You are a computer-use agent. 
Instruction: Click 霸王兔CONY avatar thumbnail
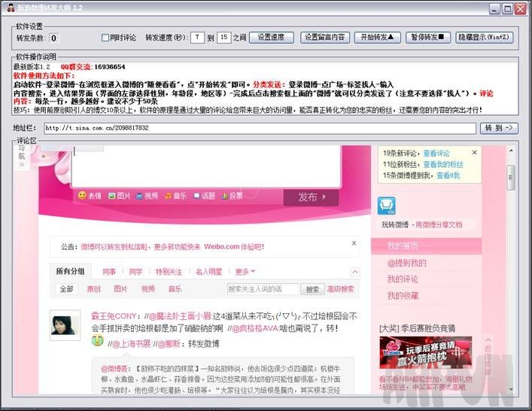65,325
